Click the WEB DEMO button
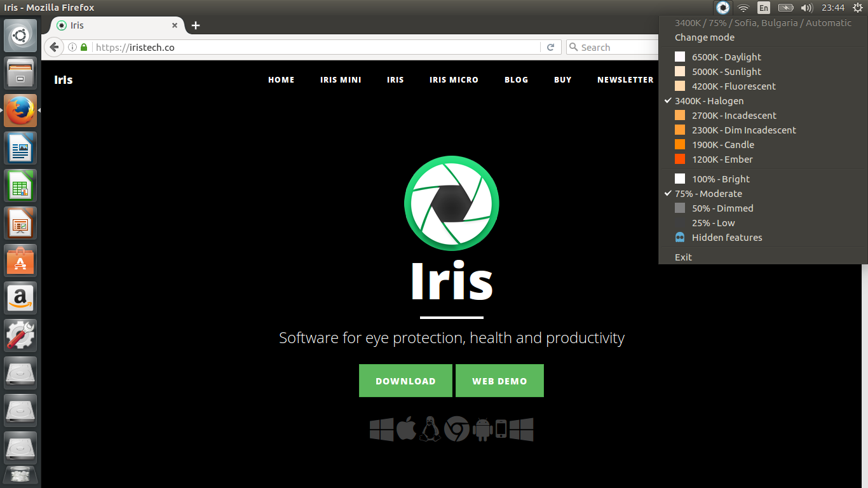Image resolution: width=868 pixels, height=488 pixels. tap(499, 381)
